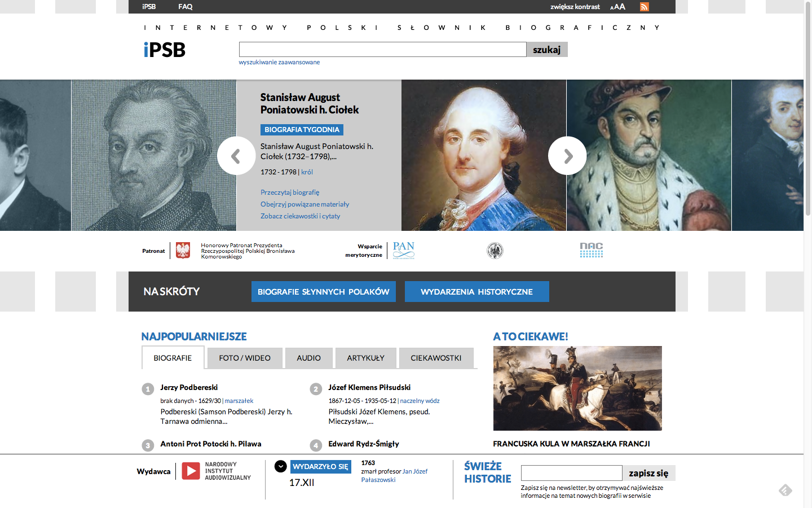Screen dimensions: 812x508
Task: Click BIOGRAFIA TYGODNIA badge
Action: click(302, 130)
